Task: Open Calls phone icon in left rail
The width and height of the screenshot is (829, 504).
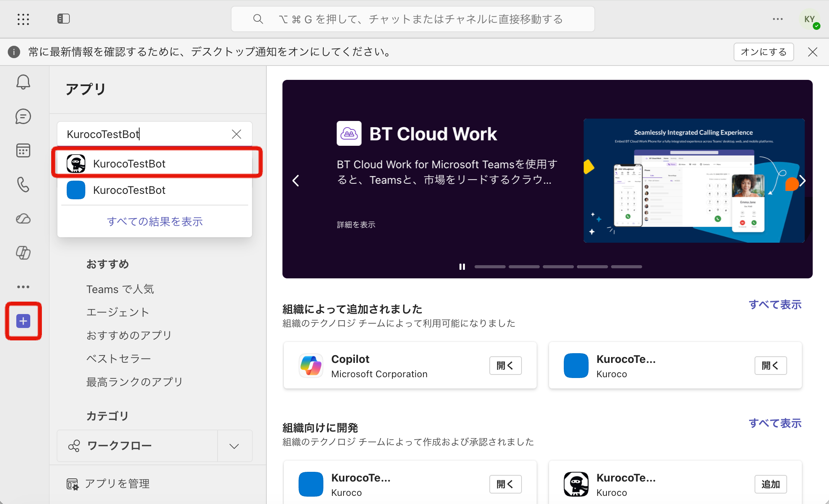Action: pos(23,185)
